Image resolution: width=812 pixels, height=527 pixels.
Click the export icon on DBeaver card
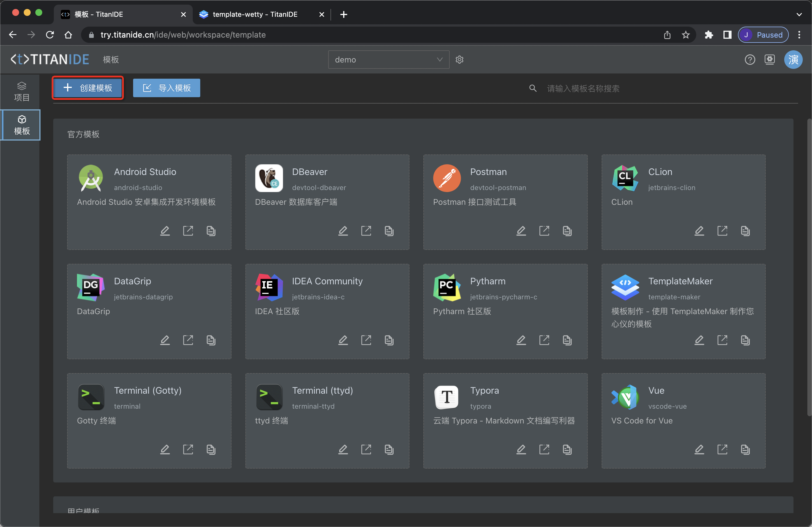pos(366,231)
